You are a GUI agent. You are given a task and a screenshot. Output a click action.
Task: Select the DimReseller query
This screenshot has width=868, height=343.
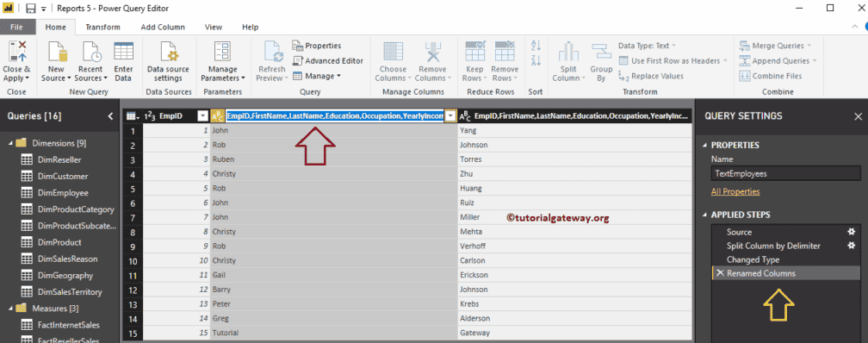59,159
